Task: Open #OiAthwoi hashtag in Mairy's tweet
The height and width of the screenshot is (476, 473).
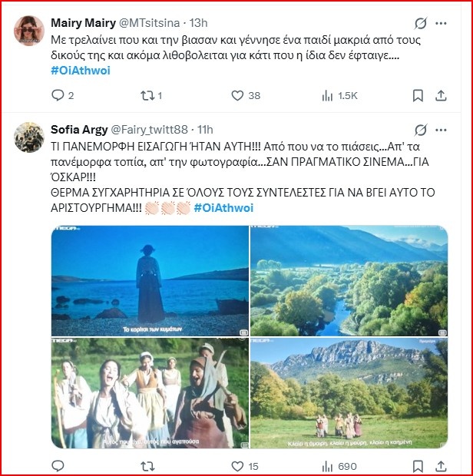Action: [x=81, y=71]
